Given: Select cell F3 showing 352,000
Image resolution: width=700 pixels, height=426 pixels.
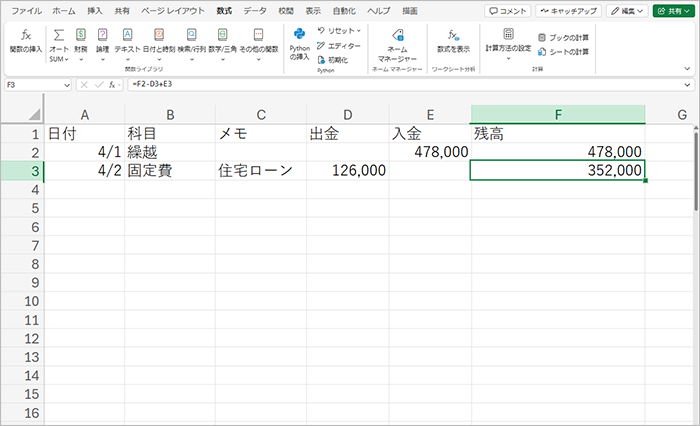Looking at the screenshot, I should coord(558,171).
